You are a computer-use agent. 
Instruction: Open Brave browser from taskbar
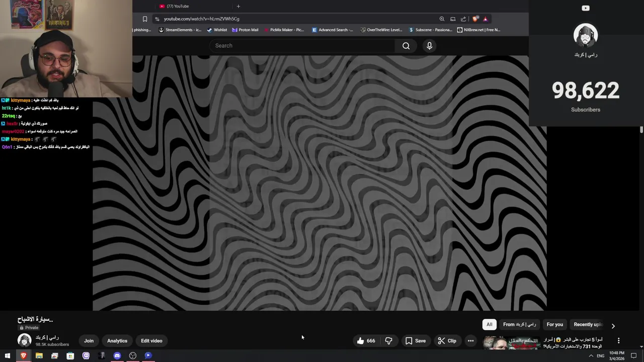23,355
